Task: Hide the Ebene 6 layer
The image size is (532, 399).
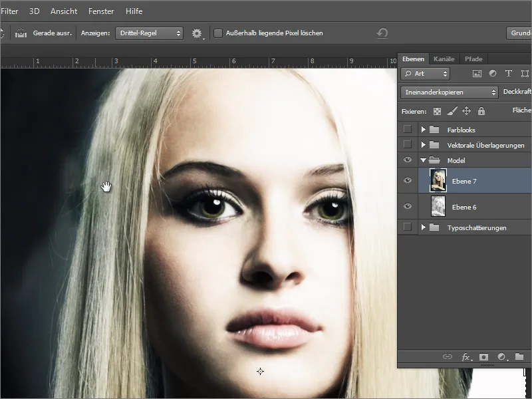Action: (x=408, y=206)
